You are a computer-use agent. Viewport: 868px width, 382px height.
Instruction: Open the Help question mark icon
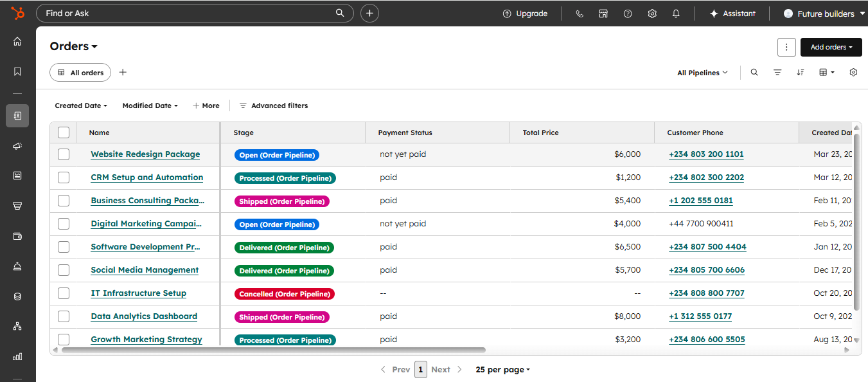(x=628, y=14)
